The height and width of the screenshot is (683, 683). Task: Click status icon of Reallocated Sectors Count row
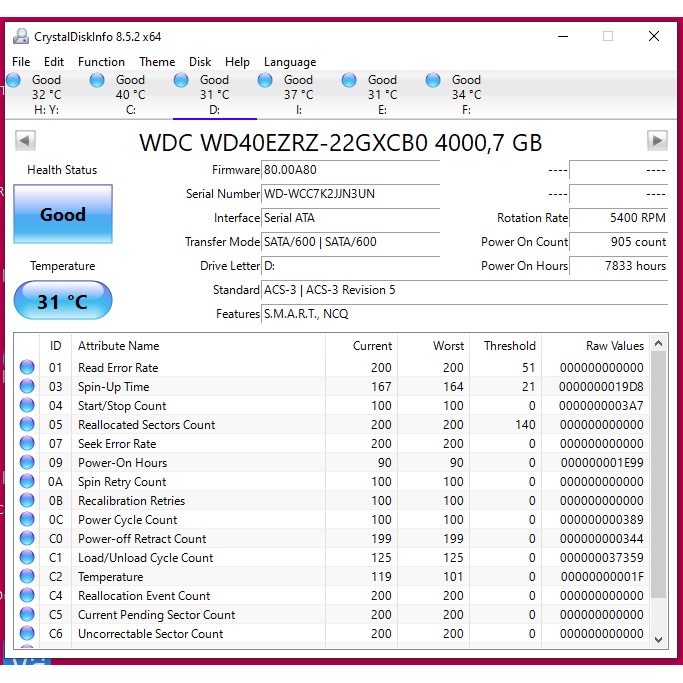click(27, 424)
